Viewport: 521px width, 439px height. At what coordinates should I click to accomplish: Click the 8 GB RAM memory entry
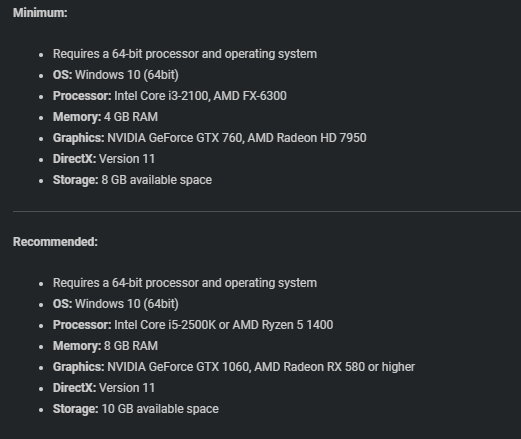click(x=105, y=346)
